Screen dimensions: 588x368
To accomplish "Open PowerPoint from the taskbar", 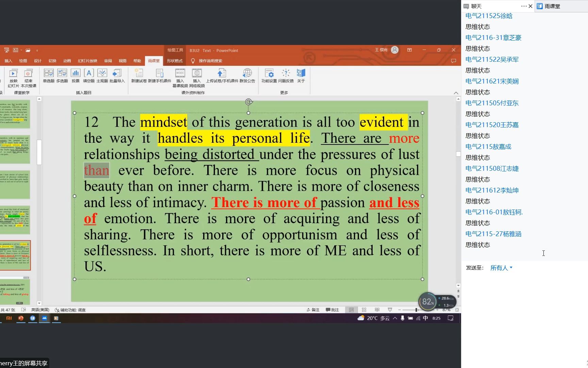I will coord(21,318).
